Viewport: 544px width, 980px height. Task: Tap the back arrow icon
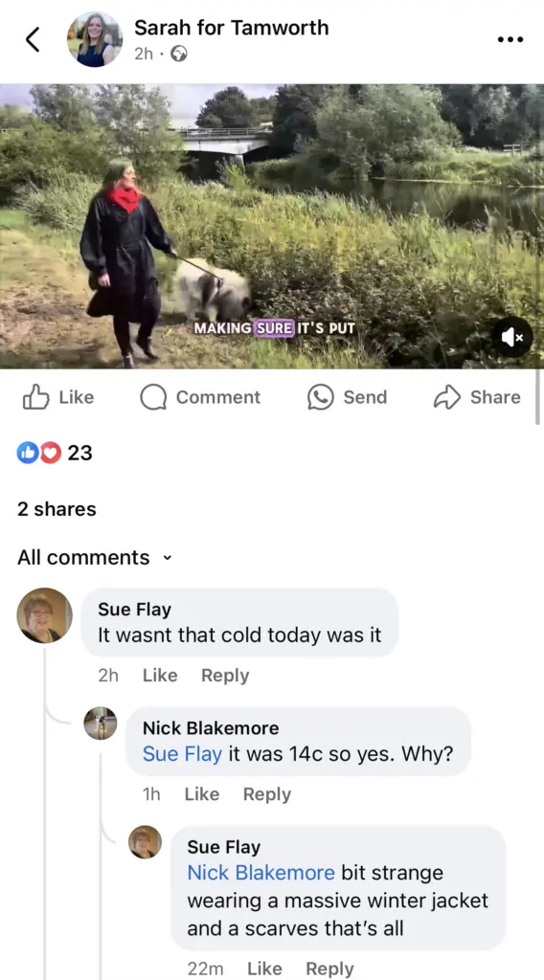[33, 39]
